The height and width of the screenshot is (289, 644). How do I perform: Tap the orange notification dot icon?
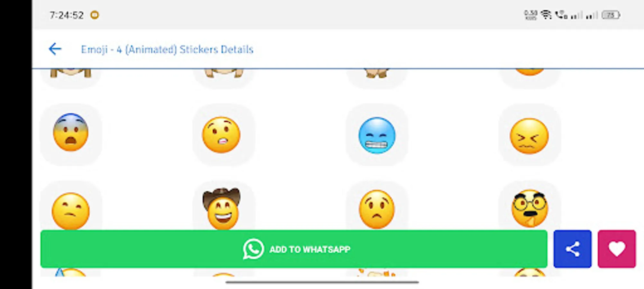95,15
